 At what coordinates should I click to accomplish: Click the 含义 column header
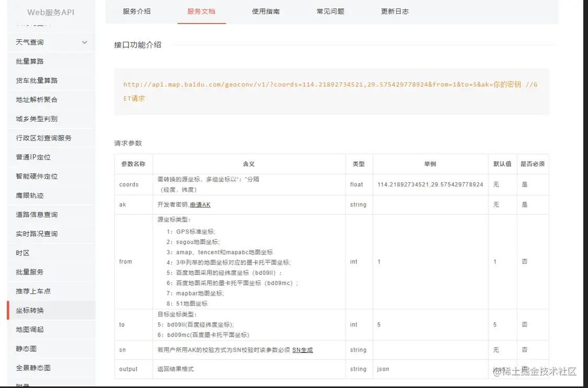pyautogui.click(x=249, y=164)
